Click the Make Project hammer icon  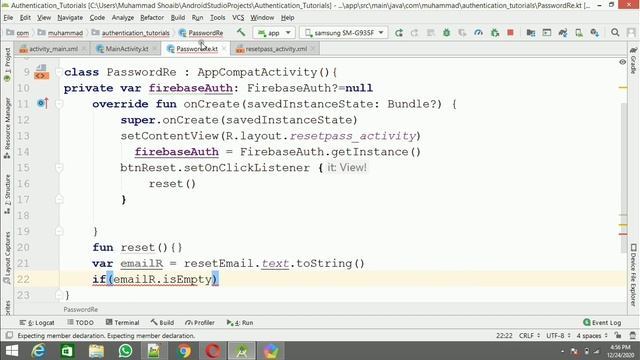tap(241, 32)
